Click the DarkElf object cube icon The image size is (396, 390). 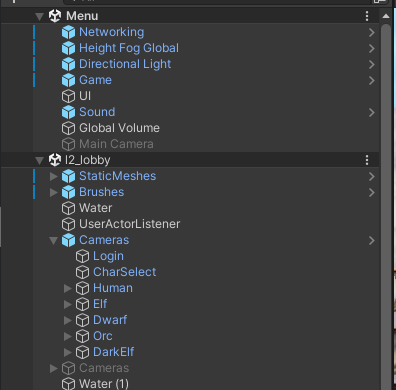point(82,352)
